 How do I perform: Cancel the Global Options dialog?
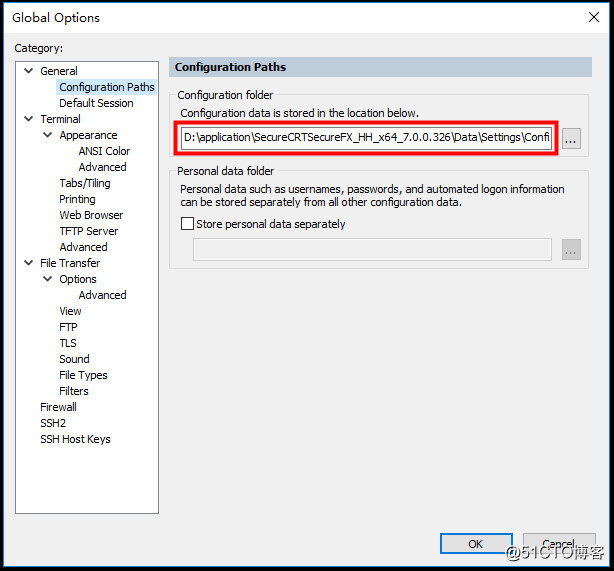pyautogui.click(x=559, y=544)
